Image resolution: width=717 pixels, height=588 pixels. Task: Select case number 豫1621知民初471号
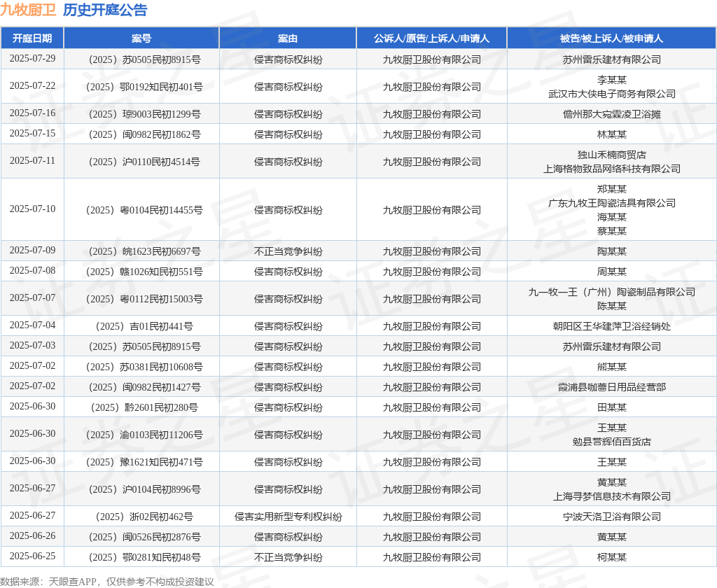point(144,462)
